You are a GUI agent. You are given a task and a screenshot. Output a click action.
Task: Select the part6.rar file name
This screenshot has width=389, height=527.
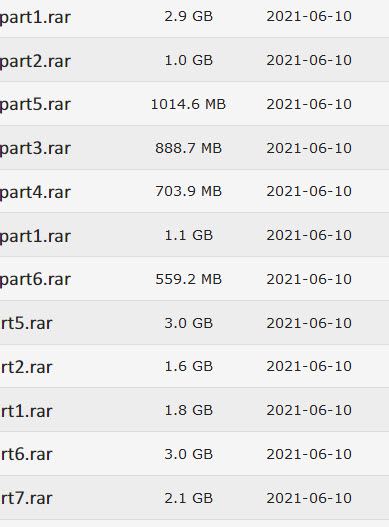35,280
